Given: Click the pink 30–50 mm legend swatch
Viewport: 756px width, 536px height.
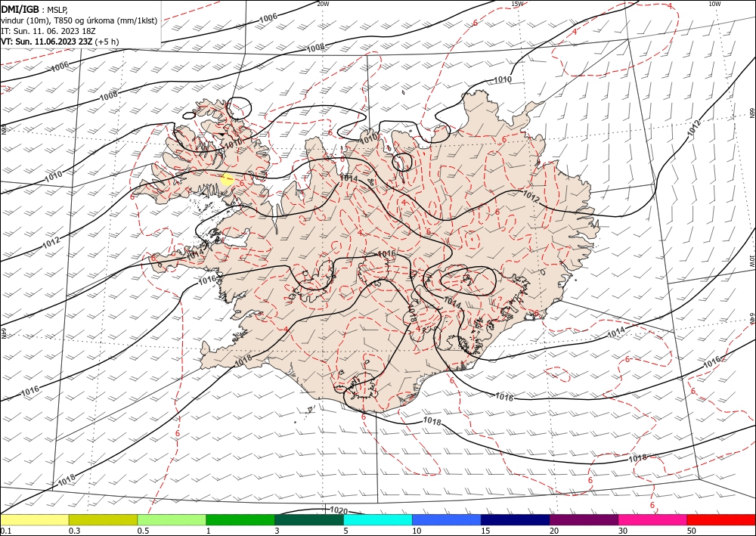Looking at the screenshot, I should [x=653, y=519].
